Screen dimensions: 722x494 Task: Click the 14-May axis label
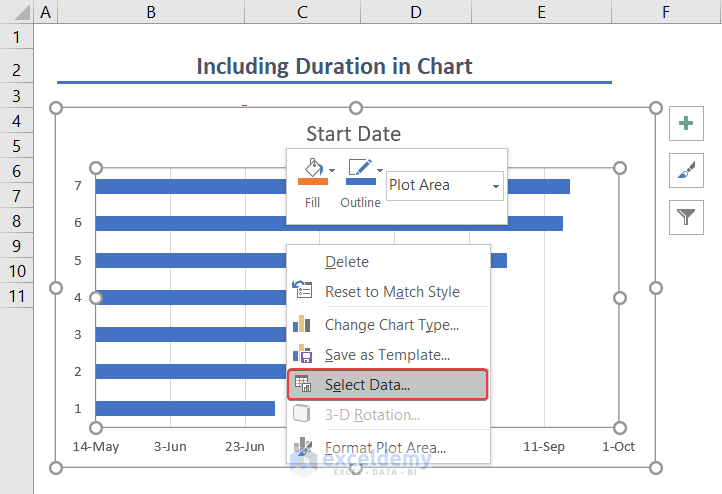[x=96, y=447]
